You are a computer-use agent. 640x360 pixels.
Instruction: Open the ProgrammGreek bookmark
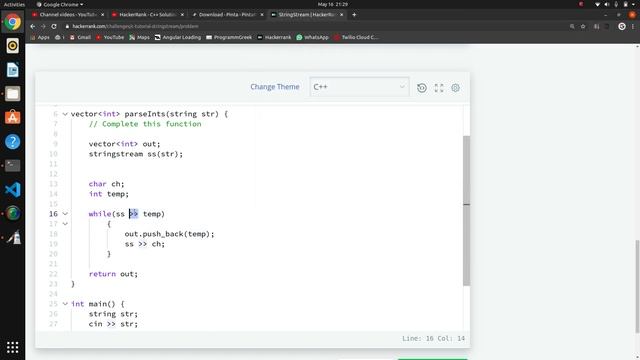pos(229,37)
